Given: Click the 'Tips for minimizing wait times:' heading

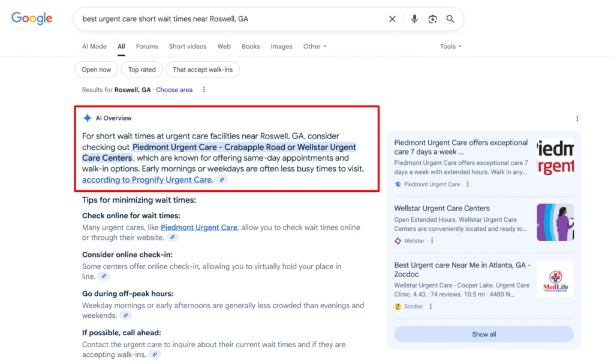Looking at the screenshot, I should pyautogui.click(x=139, y=200).
